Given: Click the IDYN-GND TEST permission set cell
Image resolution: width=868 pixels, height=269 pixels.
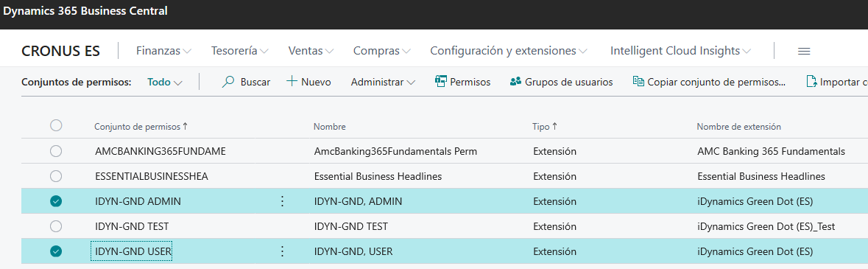Looking at the screenshot, I should [x=132, y=226].
